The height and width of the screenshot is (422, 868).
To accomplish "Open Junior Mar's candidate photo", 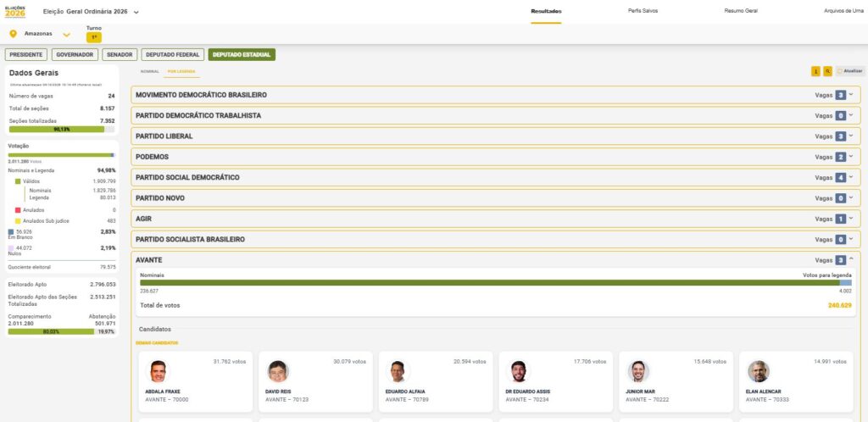I will [x=638, y=371].
